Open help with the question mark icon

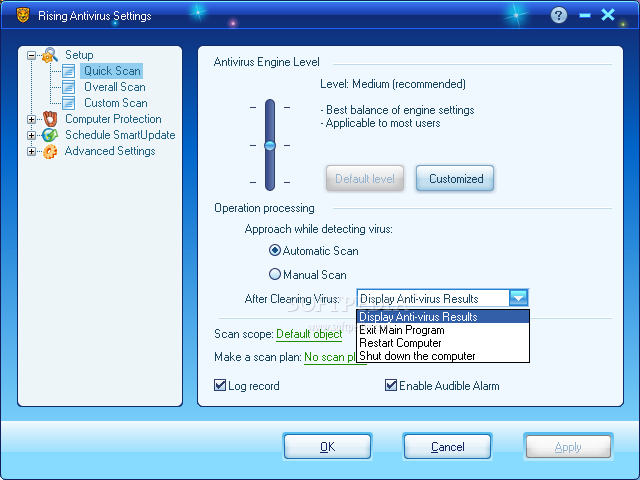coord(559,16)
